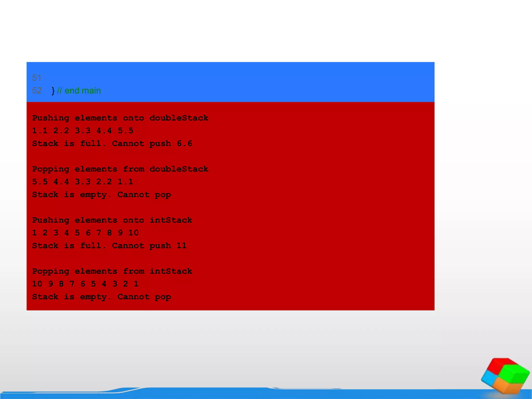Click 'Popping elements from intStack' line
532x399 pixels.
pos(112,271)
